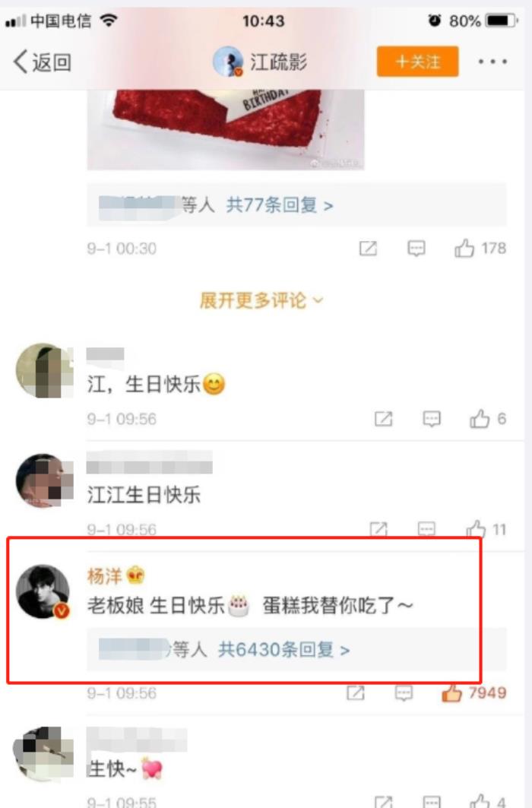Like the 9-1 00:30 comment with 178 likes
Screen dimensions: 532x808
tap(464, 249)
